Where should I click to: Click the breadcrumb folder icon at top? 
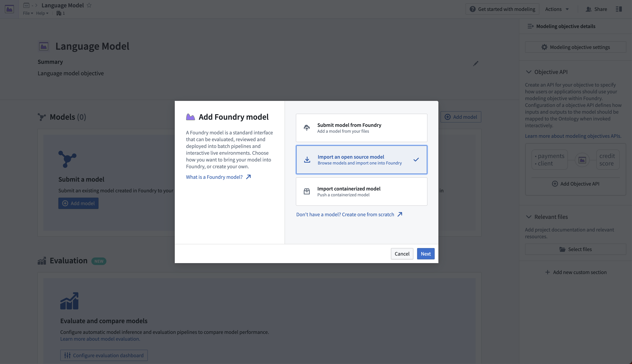(26, 5)
